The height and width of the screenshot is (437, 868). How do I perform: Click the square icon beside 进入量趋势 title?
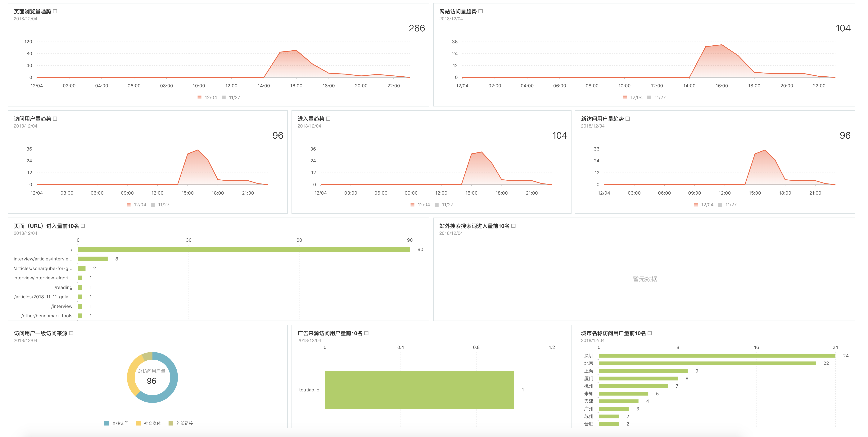(328, 119)
